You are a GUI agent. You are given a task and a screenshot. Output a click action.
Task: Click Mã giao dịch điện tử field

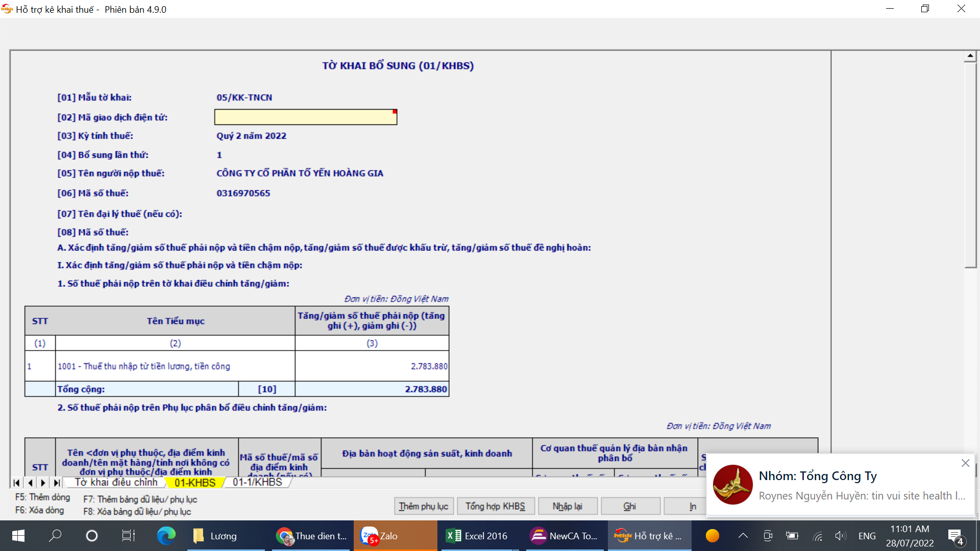[x=305, y=117]
